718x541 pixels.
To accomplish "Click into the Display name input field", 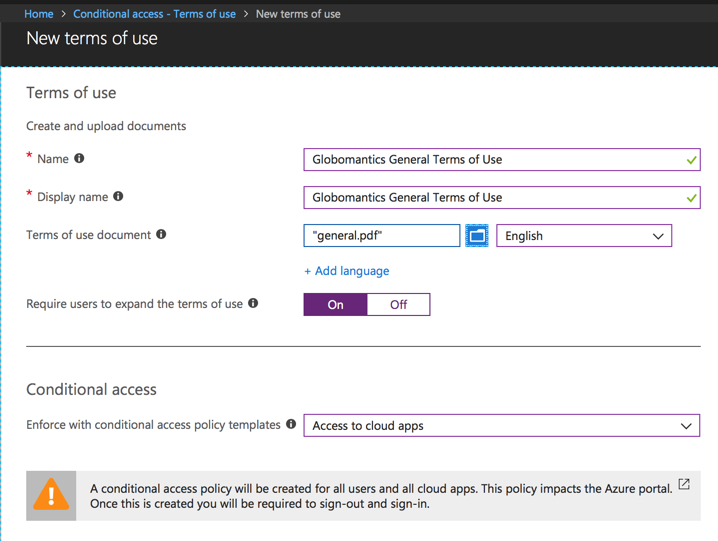I will tap(502, 197).
